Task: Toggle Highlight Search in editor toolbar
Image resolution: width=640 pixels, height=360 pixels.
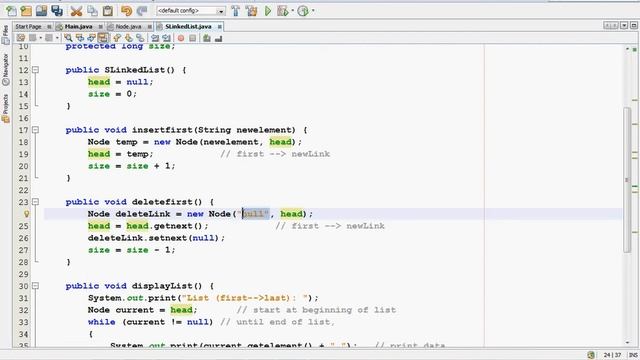Action: [103, 38]
